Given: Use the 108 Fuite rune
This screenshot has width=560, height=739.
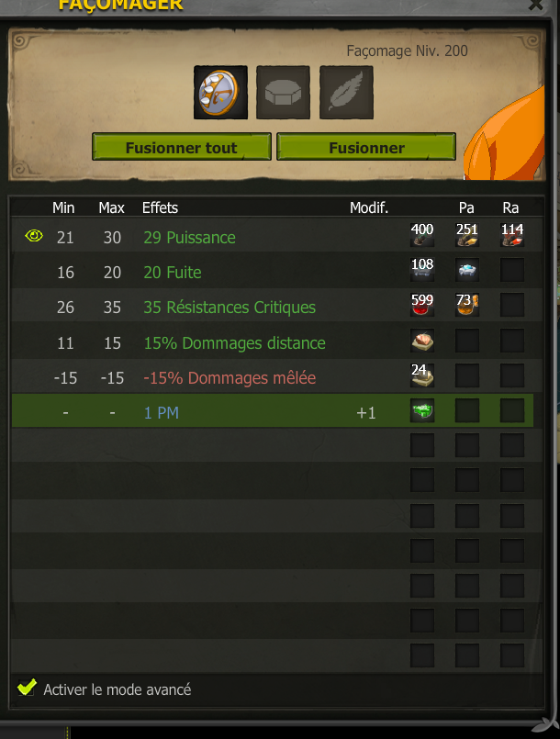Looking at the screenshot, I should point(422,270).
